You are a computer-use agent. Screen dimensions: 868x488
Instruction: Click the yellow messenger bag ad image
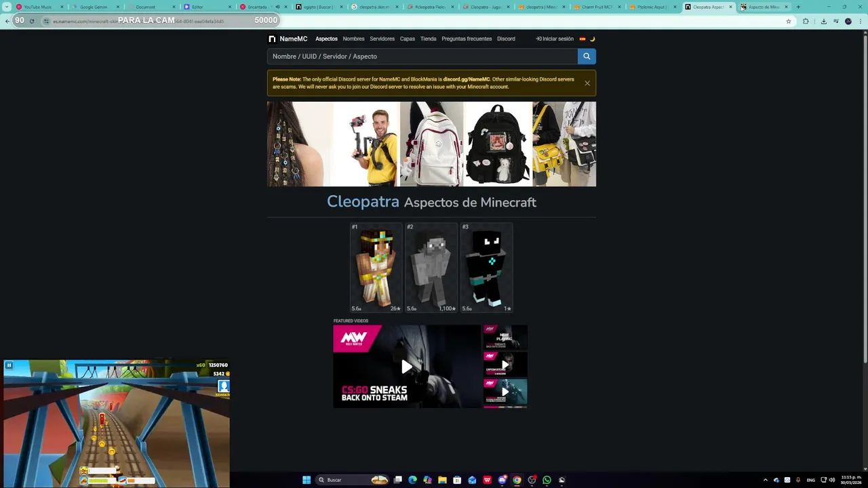[x=564, y=144]
